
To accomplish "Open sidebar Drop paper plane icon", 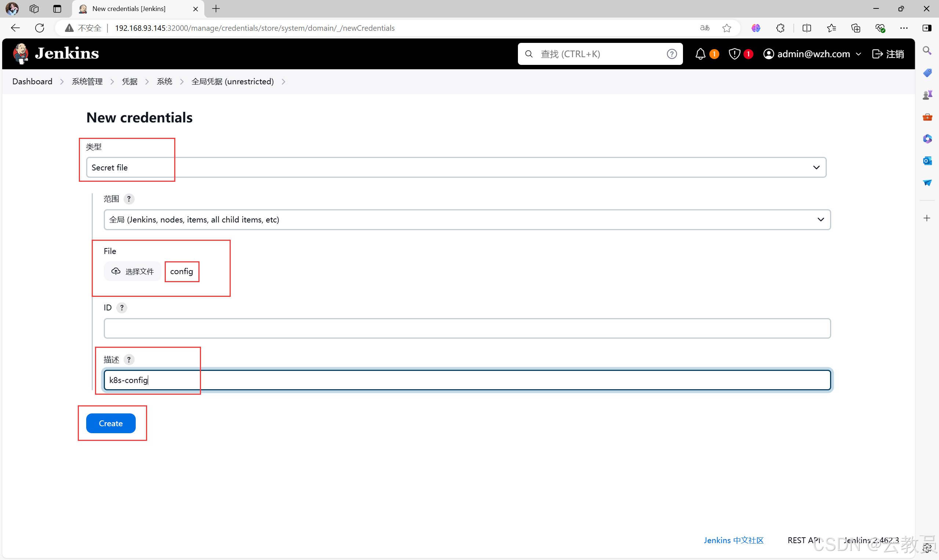I will tap(927, 183).
